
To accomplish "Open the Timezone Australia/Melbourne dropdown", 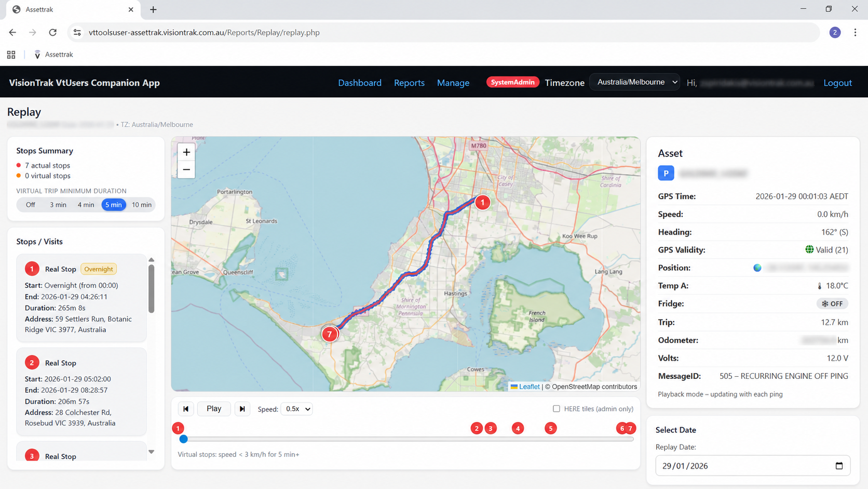I will [x=635, y=82].
